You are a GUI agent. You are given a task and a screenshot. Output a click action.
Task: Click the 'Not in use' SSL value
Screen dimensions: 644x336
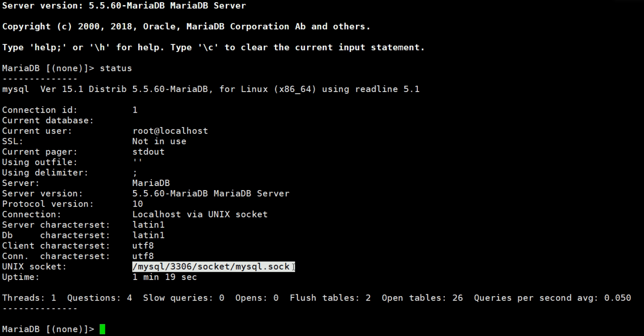pos(159,141)
